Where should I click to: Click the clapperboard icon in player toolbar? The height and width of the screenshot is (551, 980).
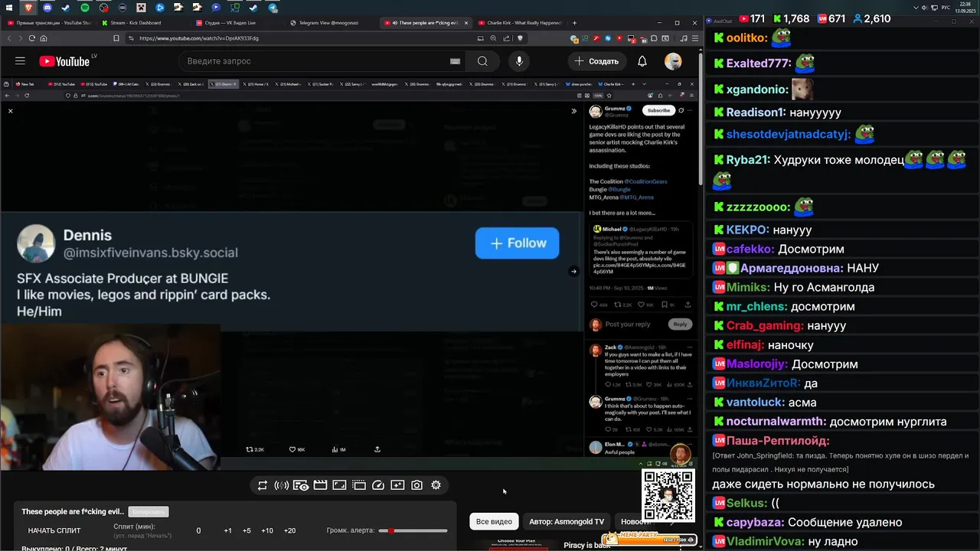[320, 485]
